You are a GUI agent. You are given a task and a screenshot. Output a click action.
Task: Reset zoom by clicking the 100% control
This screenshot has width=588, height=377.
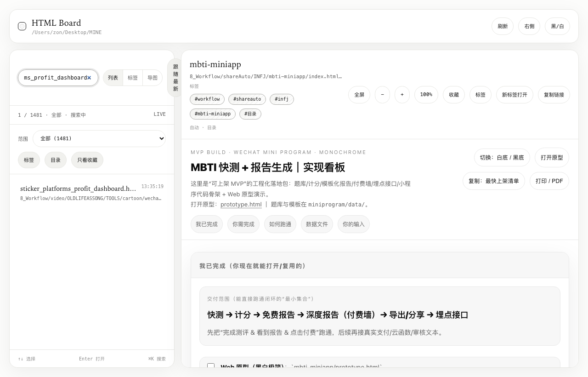pyautogui.click(x=426, y=95)
